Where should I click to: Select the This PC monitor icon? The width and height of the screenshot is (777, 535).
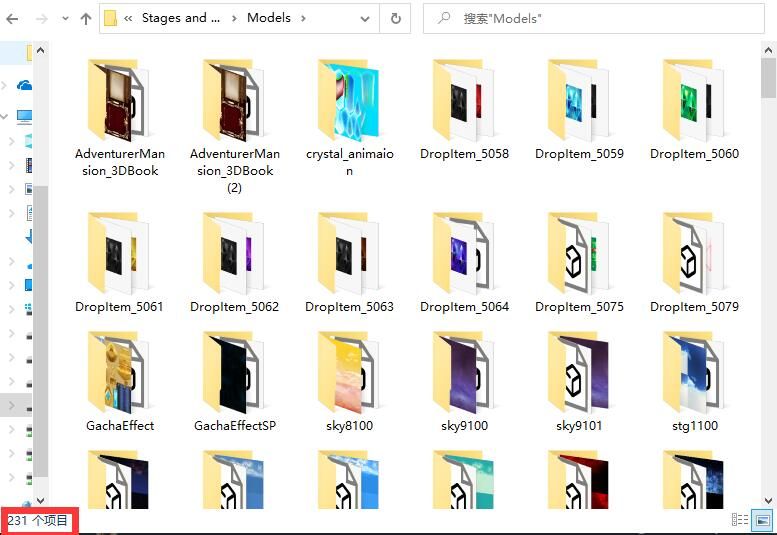tap(24, 116)
